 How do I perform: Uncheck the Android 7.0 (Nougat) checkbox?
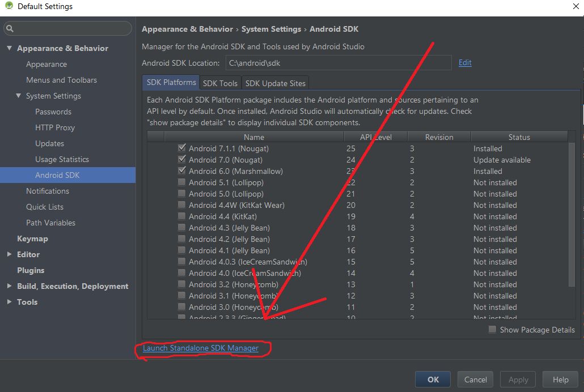coord(182,159)
